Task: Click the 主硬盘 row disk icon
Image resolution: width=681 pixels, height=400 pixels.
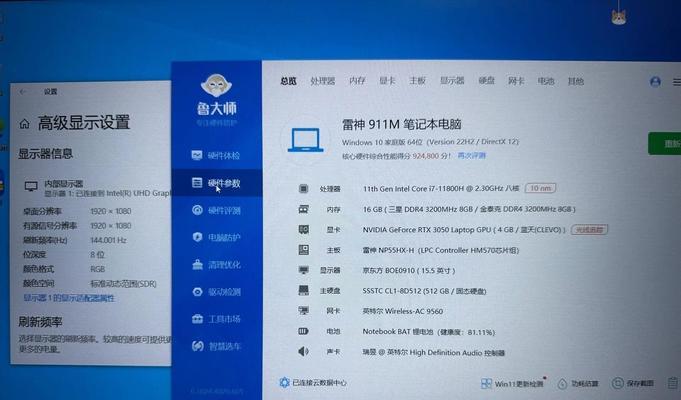Action: click(x=304, y=291)
